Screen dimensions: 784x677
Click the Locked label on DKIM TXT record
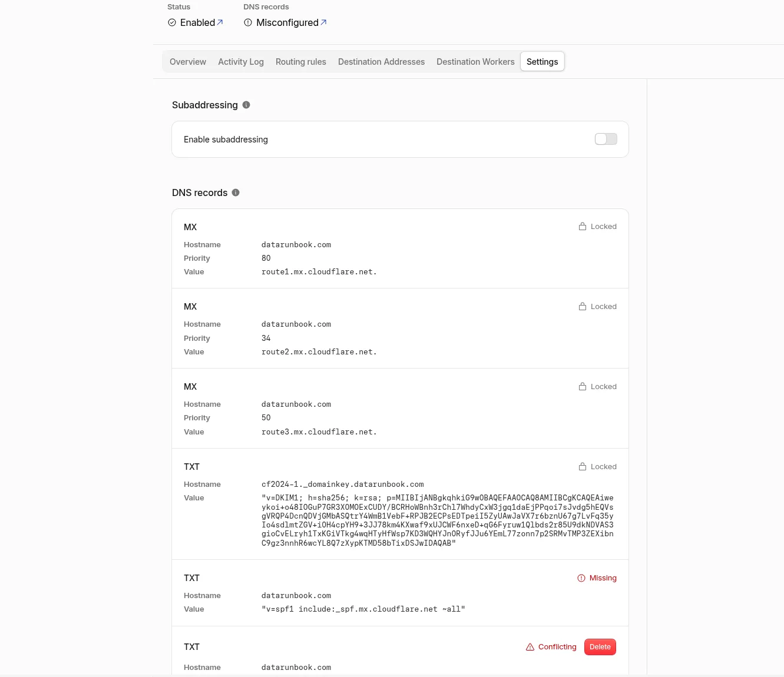click(x=604, y=466)
